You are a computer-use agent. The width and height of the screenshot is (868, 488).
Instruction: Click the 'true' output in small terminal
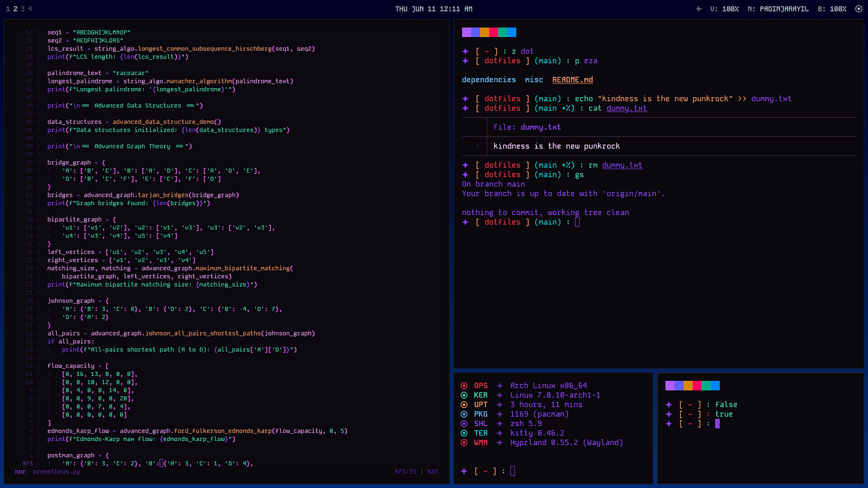[x=724, y=414]
